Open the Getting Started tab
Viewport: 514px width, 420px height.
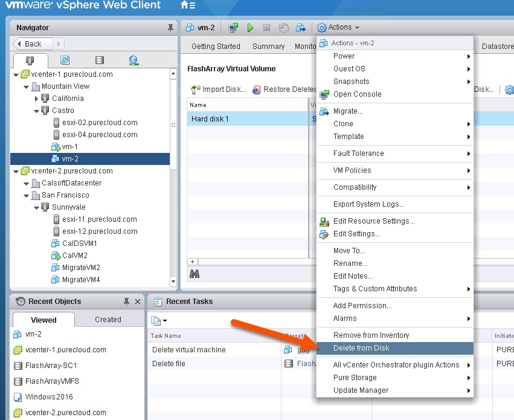point(216,47)
